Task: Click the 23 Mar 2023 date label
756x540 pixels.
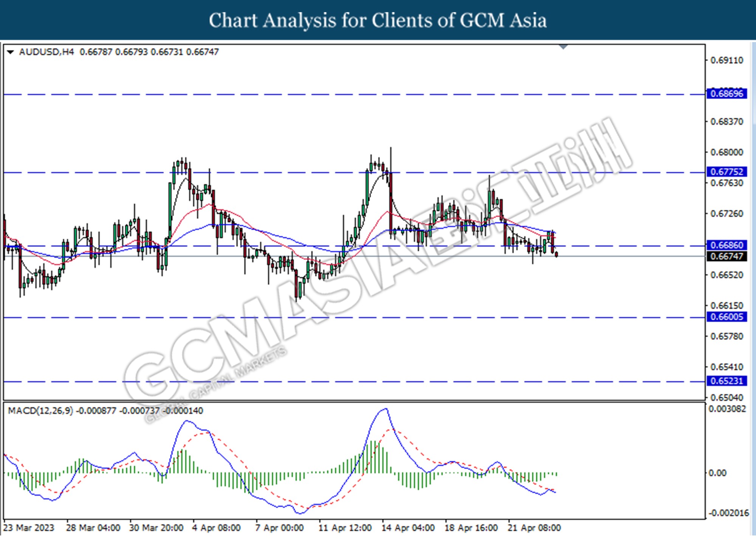Action: tap(29, 528)
